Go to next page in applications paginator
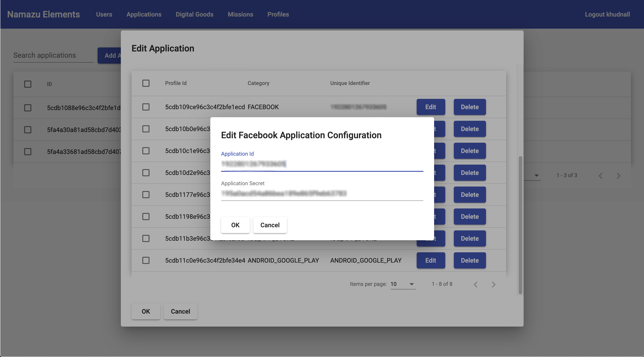Viewport: 644px width, 357px height. point(618,176)
